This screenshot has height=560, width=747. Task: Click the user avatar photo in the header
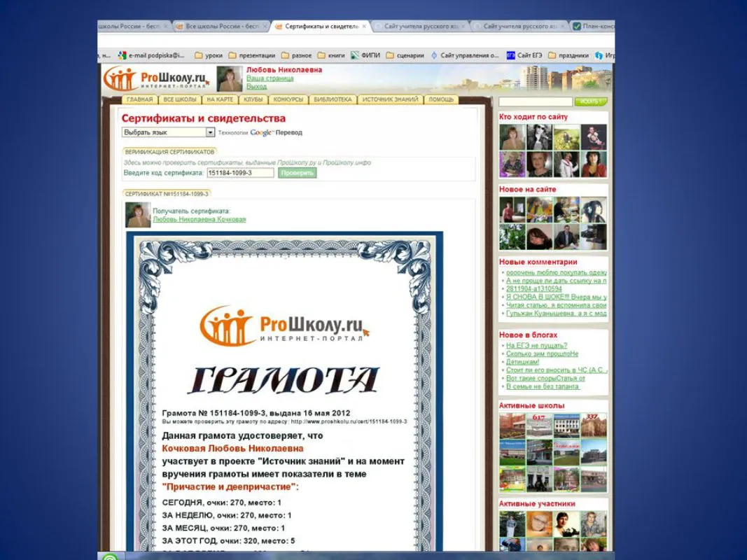click(x=230, y=79)
